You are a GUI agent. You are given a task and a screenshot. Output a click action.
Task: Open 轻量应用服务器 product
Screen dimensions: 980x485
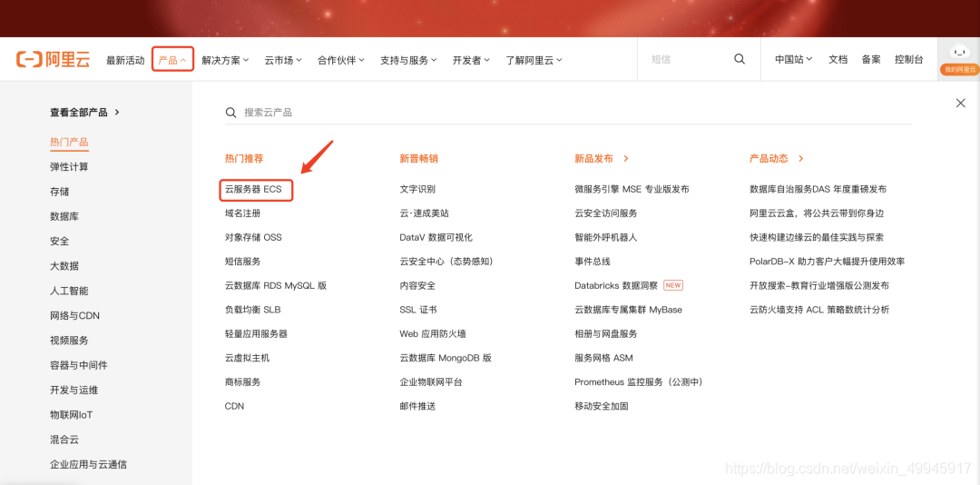(256, 334)
